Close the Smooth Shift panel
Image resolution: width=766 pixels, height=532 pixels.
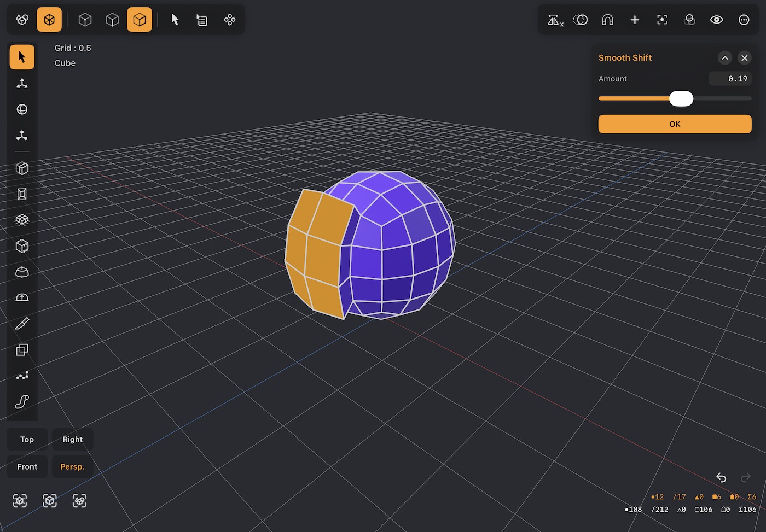point(745,58)
